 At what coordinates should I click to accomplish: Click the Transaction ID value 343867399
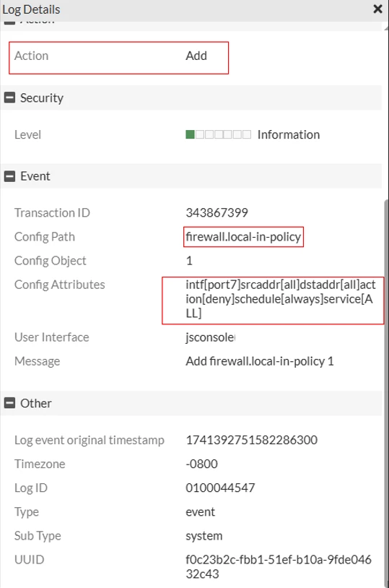[x=217, y=212]
